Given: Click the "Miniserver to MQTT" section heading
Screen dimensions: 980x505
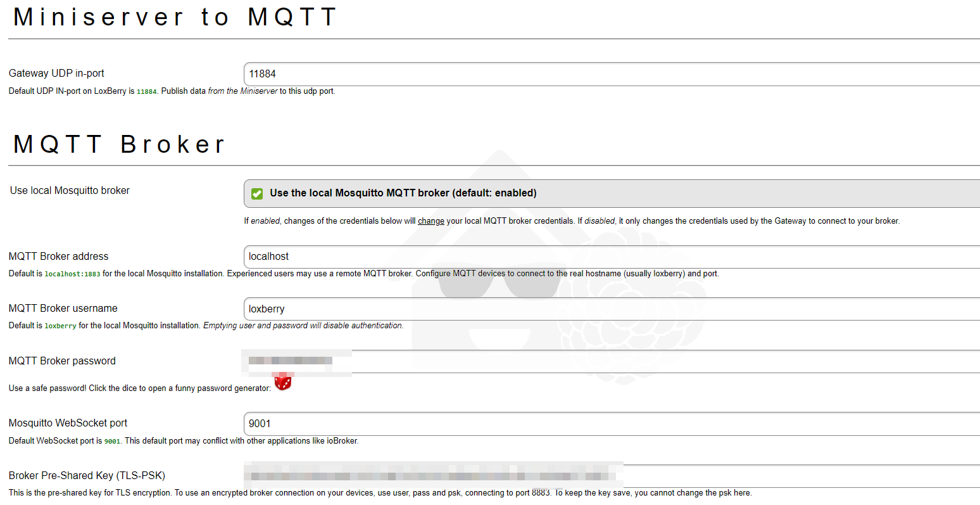Looking at the screenshot, I should (175, 17).
